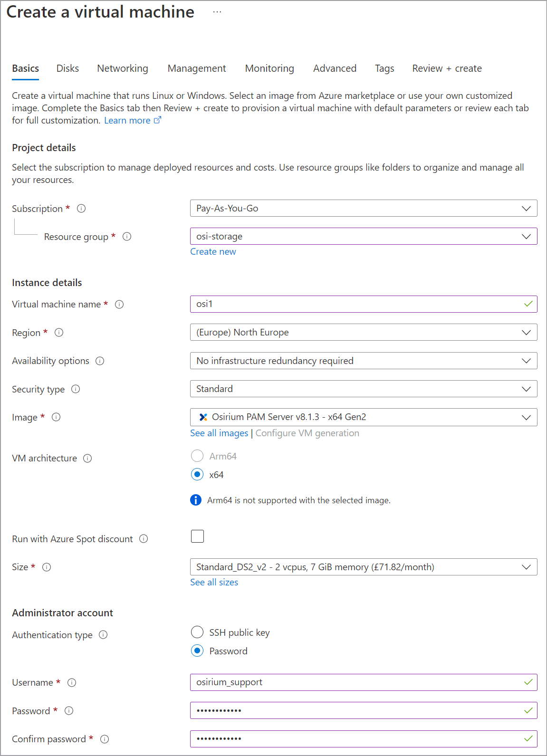Screen dimensions: 547x756
Task: Switch to the Networking tab
Action: pyautogui.click(x=123, y=68)
